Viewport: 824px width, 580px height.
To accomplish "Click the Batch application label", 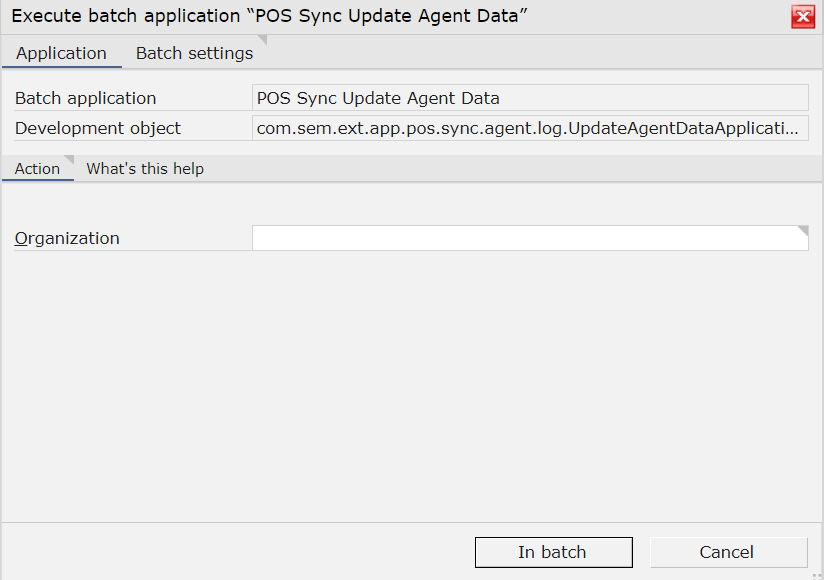I will 86,98.
